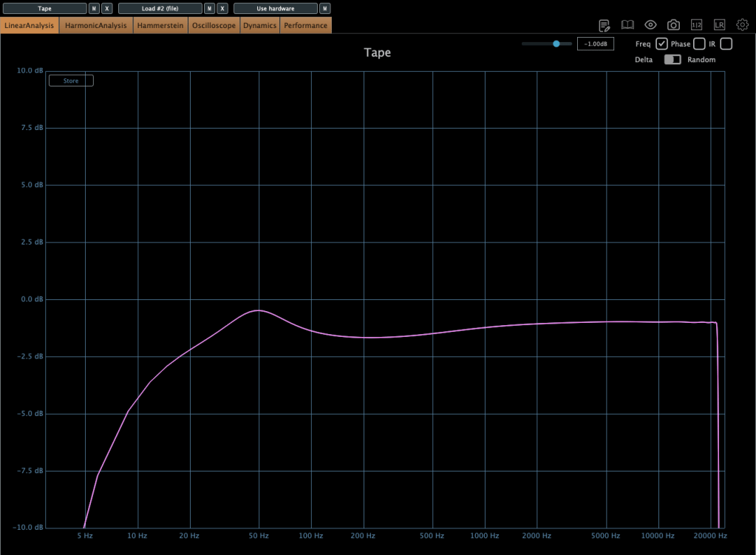Image resolution: width=756 pixels, height=555 pixels.
Task: Open the notes editor icon
Action: click(604, 25)
